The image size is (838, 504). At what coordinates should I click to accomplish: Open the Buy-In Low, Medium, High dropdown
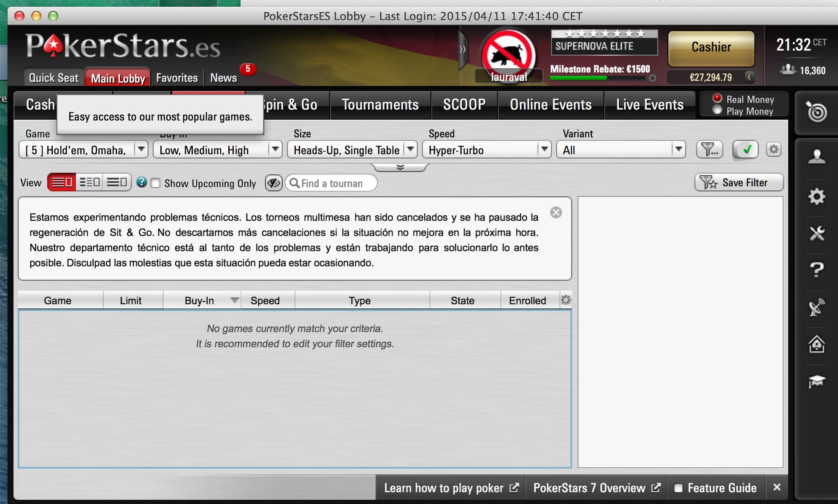point(217,150)
